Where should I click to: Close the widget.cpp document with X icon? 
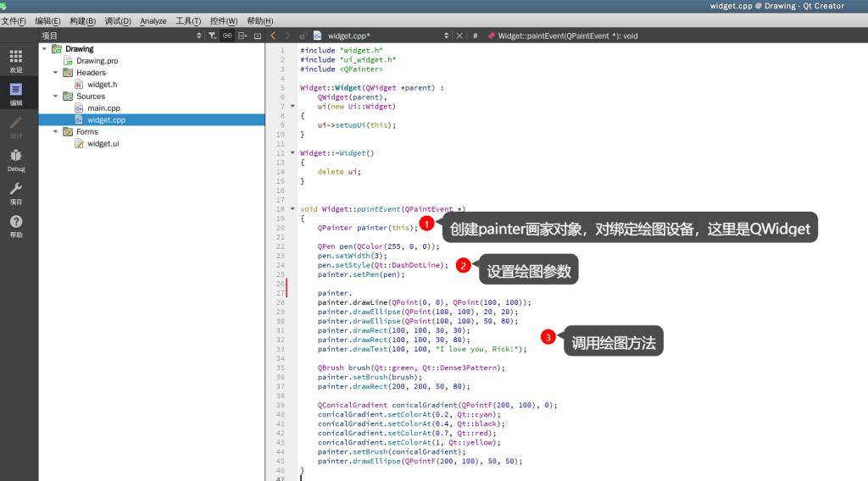tap(459, 36)
